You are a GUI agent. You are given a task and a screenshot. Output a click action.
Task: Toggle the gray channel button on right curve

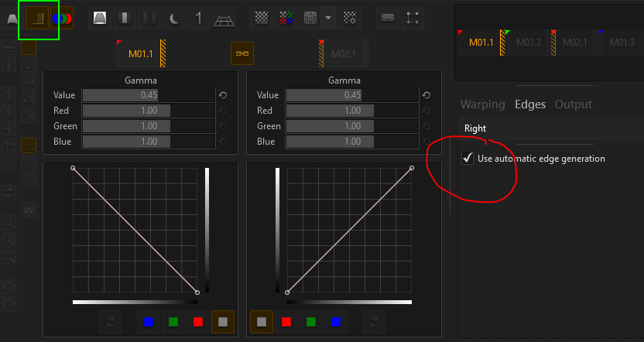pos(261,321)
